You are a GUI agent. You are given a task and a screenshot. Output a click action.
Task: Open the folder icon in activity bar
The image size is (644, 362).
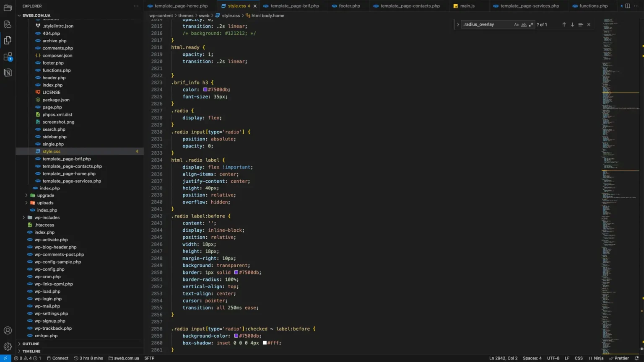pos(8,8)
